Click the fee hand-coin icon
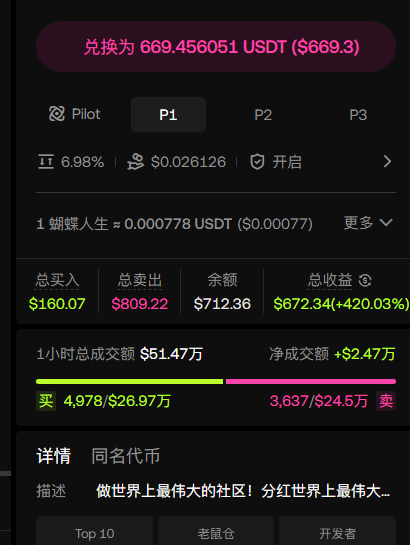The image size is (410, 545). pyautogui.click(x=135, y=162)
